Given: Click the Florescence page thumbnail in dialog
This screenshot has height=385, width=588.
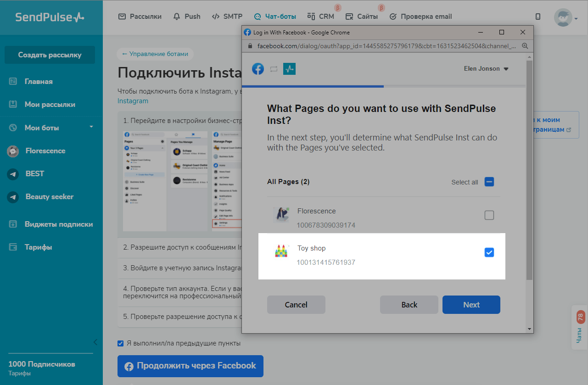Looking at the screenshot, I should pos(281,214).
